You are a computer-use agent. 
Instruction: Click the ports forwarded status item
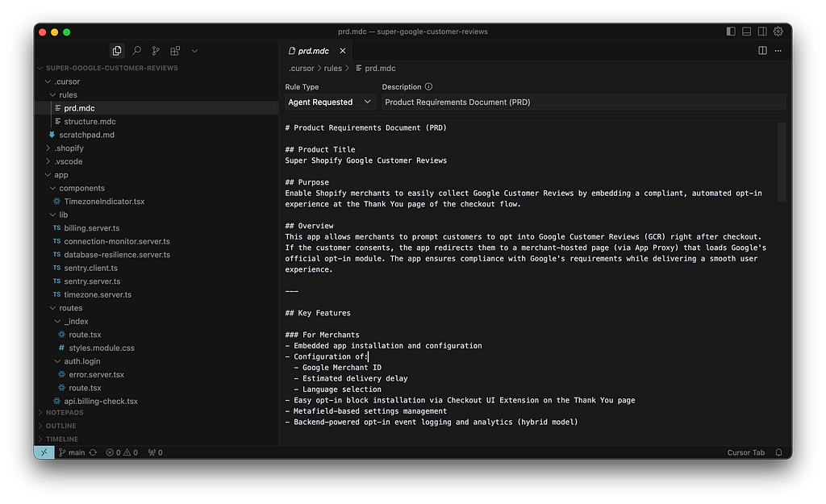[x=156, y=452]
